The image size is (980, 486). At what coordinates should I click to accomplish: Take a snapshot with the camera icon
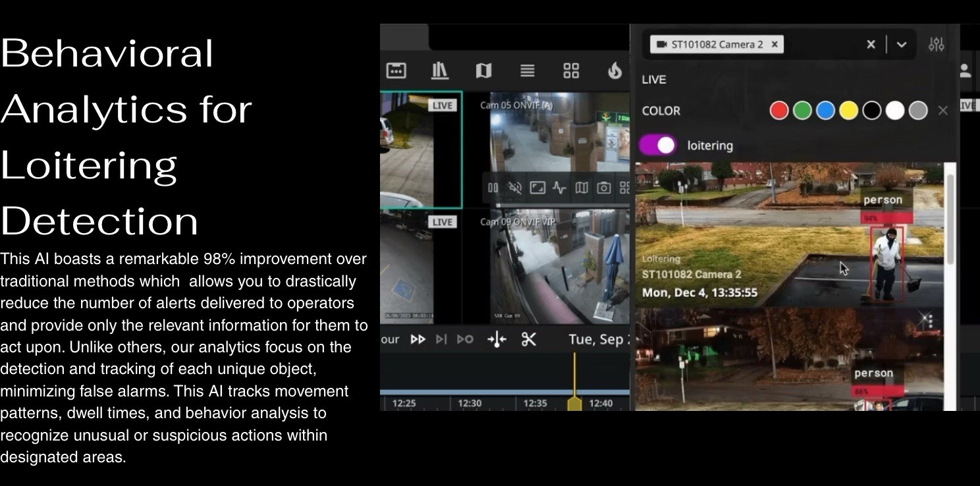603,188
